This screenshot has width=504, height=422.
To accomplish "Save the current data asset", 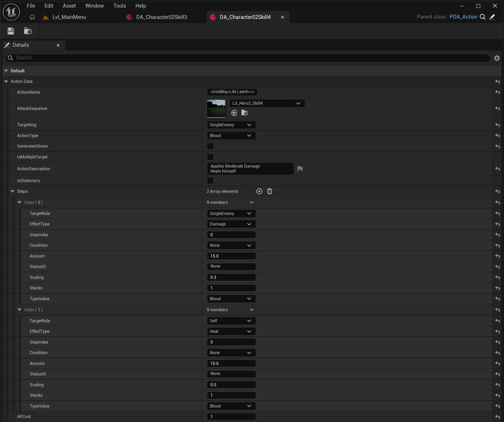I will click(x=11, y=31).
